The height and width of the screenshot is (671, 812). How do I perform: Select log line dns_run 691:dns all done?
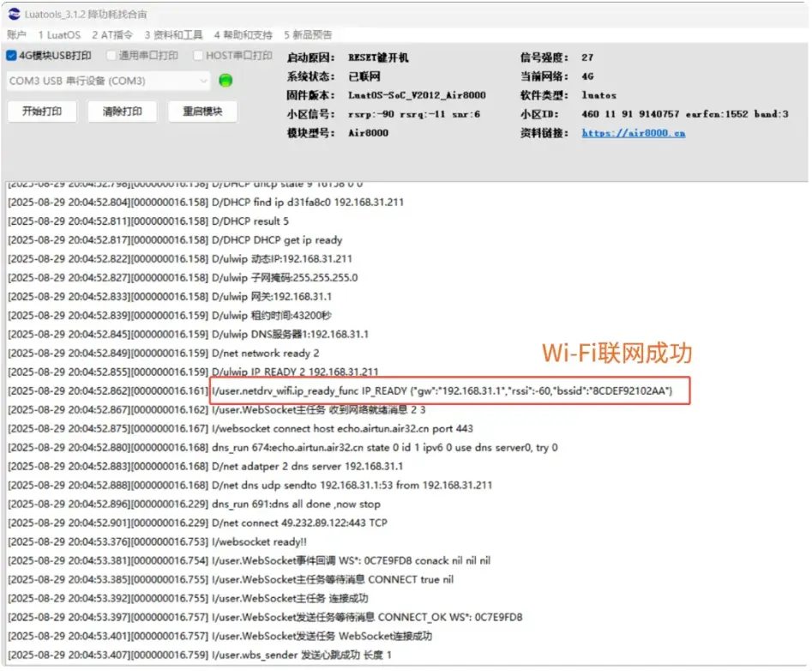pyautogui.click(x=194, y=505)
